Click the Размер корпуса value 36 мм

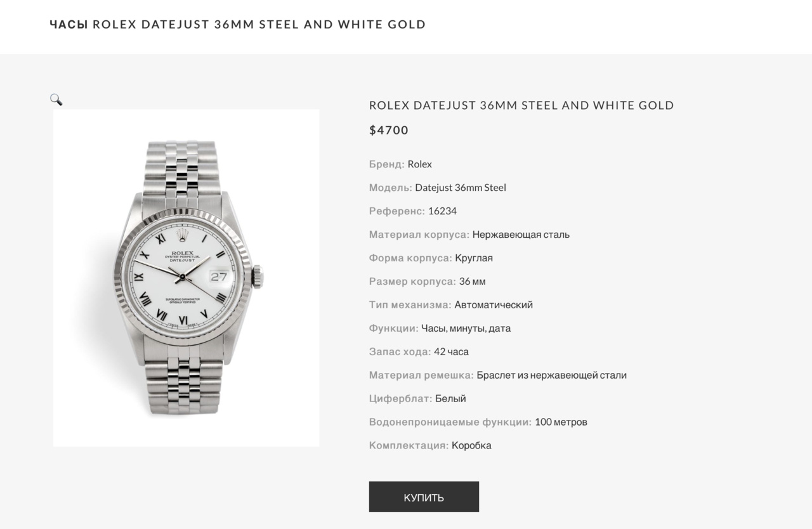click(472, 282)
